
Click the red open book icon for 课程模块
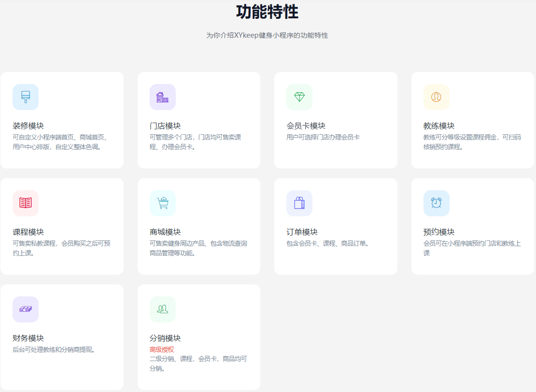pyautogui.click(x=26, y=203)
